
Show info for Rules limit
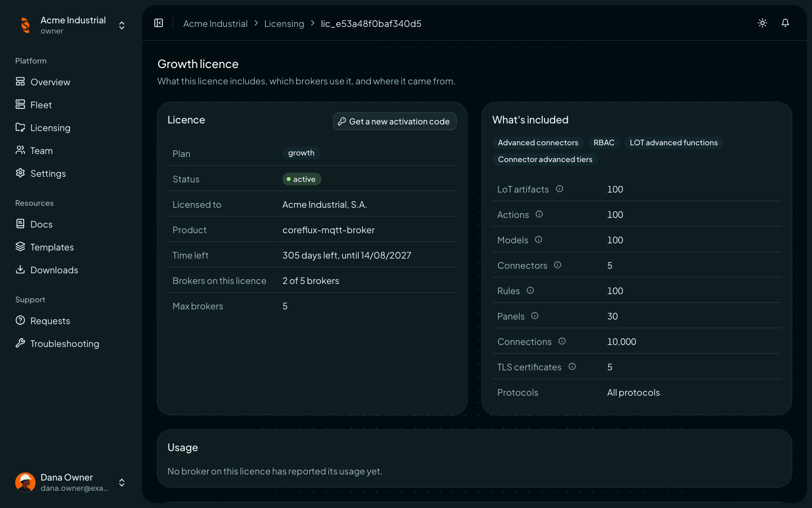tap(530, 291)
